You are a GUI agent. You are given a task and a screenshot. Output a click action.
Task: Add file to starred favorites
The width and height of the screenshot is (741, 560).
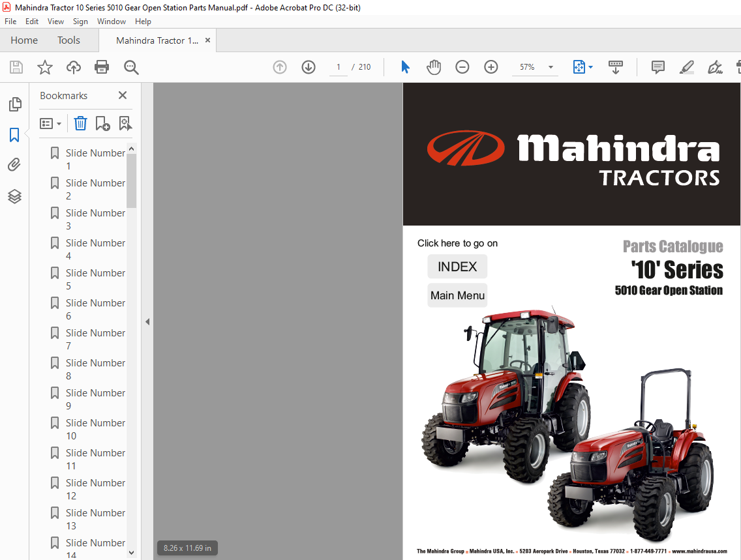(45, 67)
